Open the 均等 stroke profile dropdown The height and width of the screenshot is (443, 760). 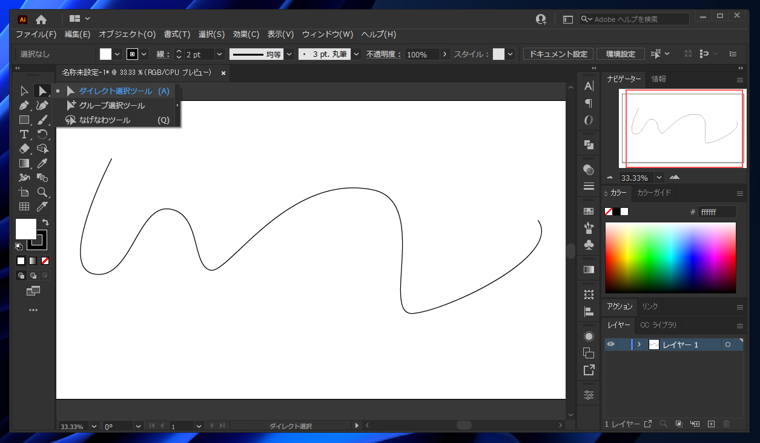(x=289, y=54)
